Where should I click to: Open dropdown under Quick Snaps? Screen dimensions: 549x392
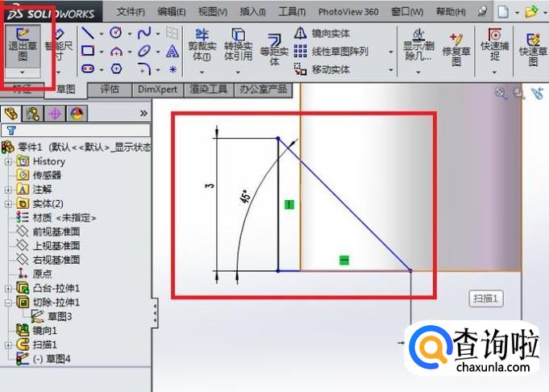tap(494, 73)
